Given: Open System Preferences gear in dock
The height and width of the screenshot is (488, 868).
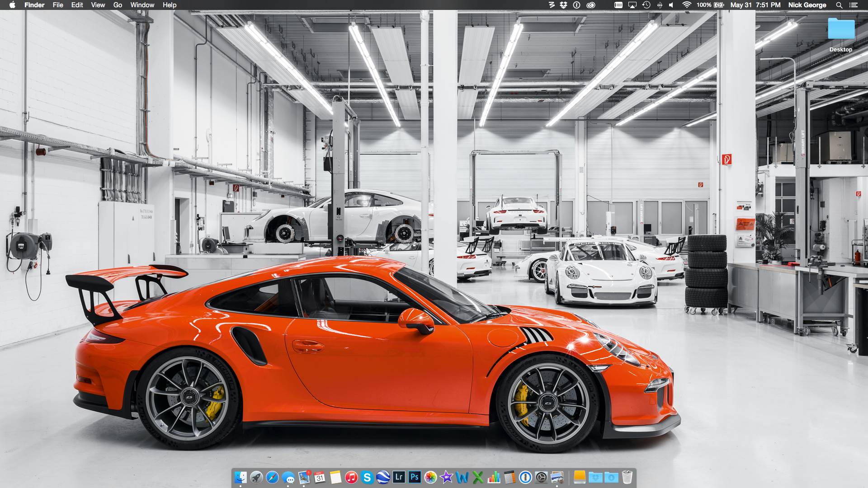Looking at the screenshot, I should pos(541,477).
